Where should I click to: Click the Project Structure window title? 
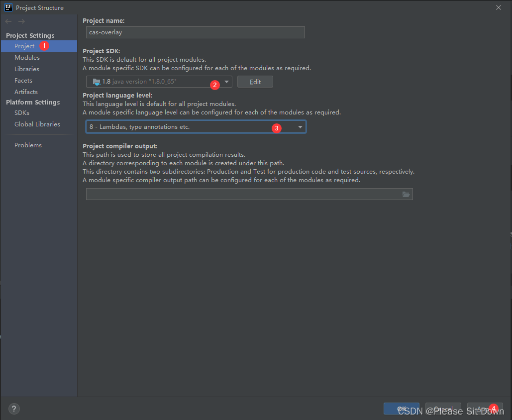tap(40, 8)
